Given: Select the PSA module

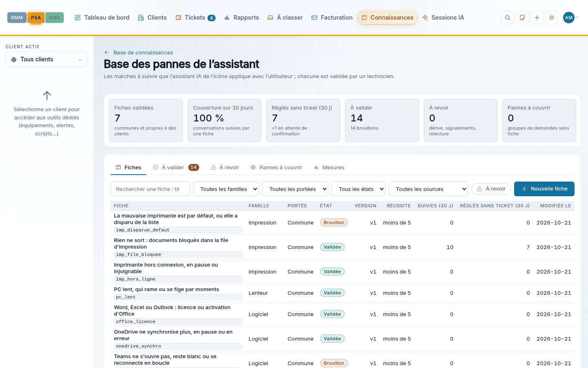Looking at the screenshot, I should (36, 18).
